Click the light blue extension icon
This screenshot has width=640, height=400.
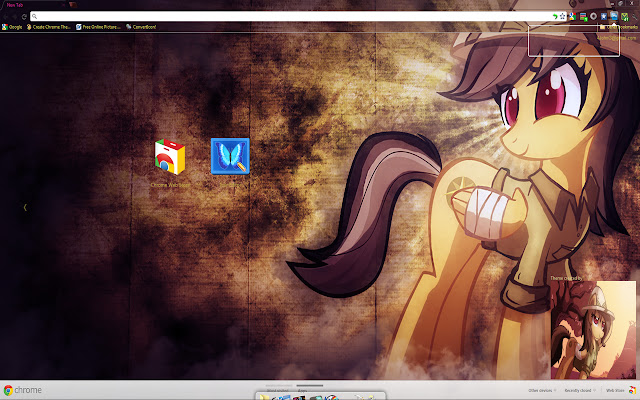[614, 16]
